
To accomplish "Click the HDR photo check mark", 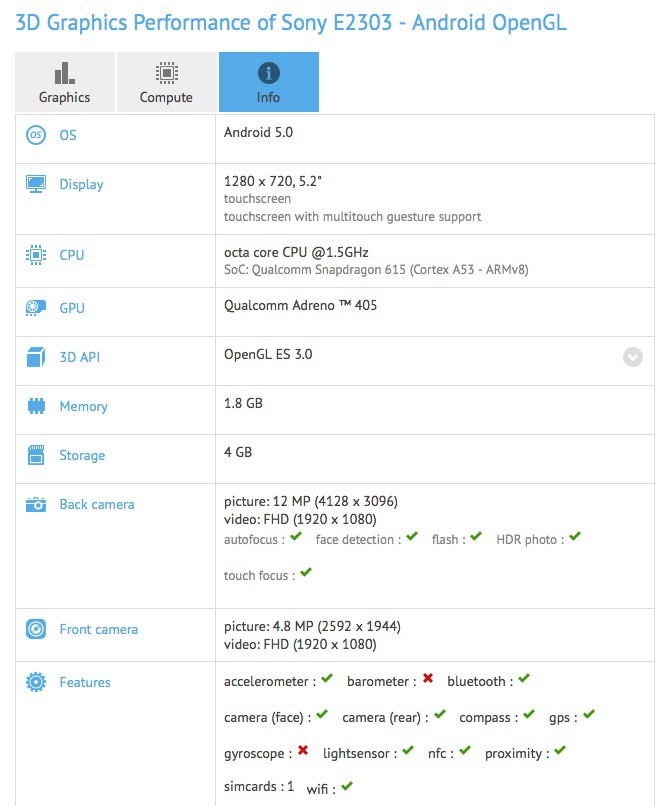I will point(575,537).
